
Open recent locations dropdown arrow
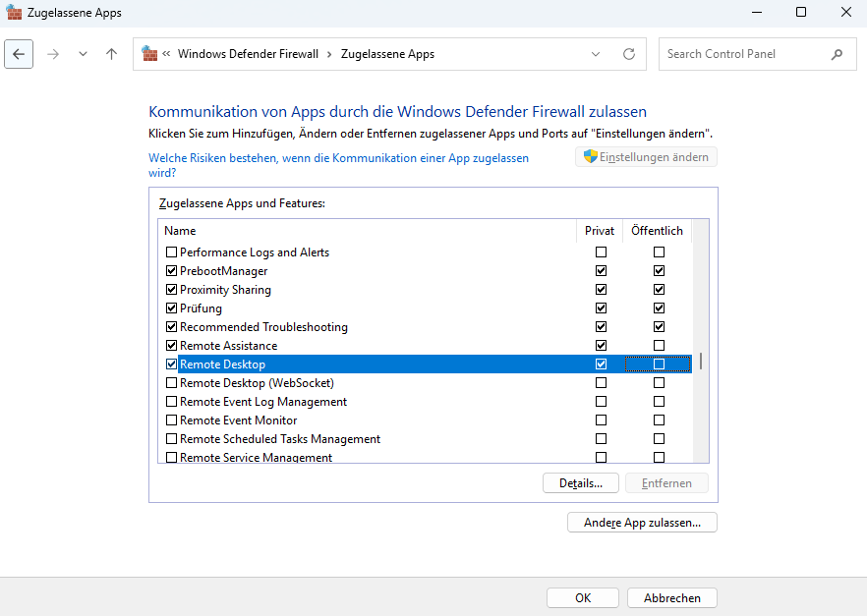[x=83, y=54]
